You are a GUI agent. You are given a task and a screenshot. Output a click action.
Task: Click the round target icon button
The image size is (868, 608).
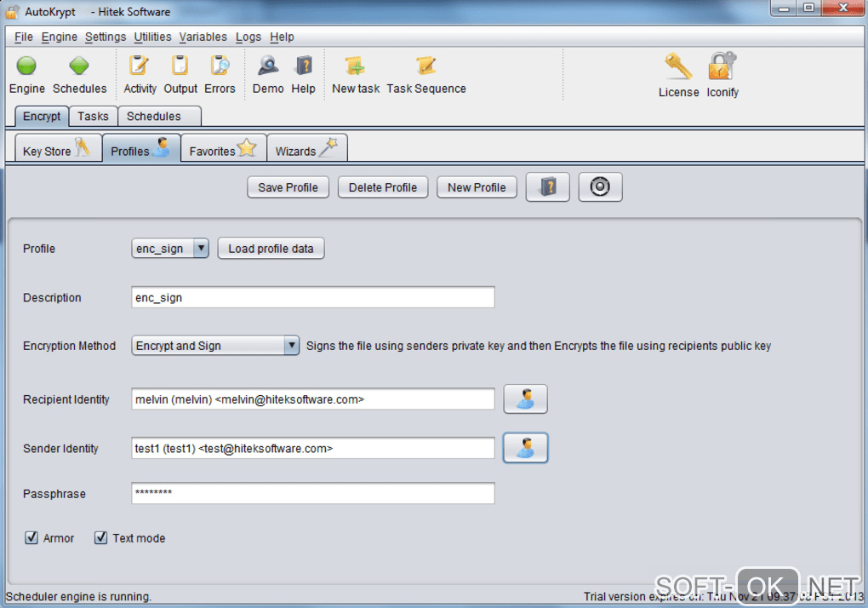coord(600,187)
